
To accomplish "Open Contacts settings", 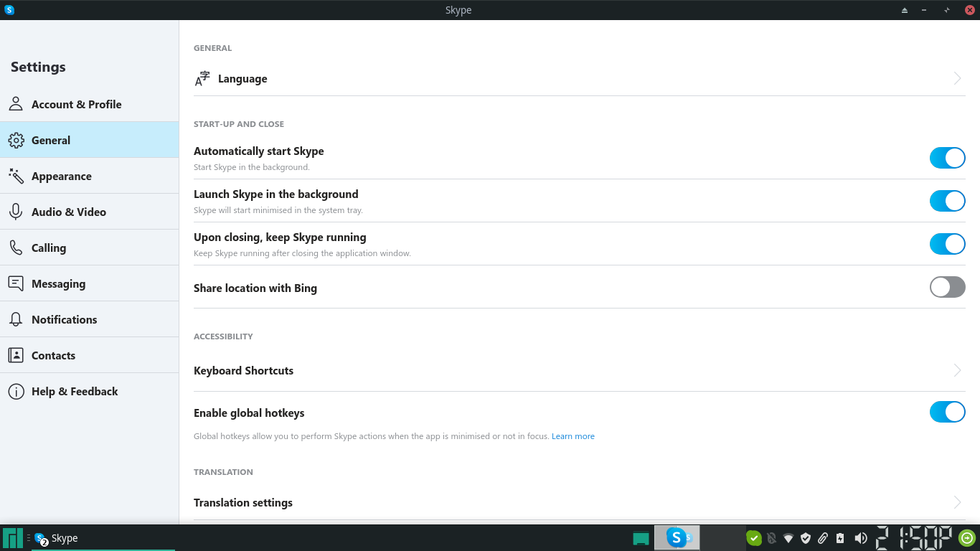I will 89,355.
